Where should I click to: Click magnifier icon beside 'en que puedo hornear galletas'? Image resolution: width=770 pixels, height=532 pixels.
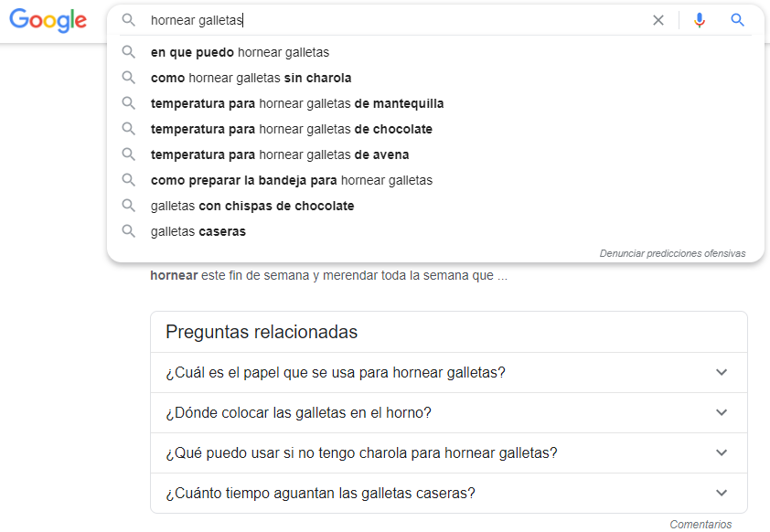tap(129, 52)
